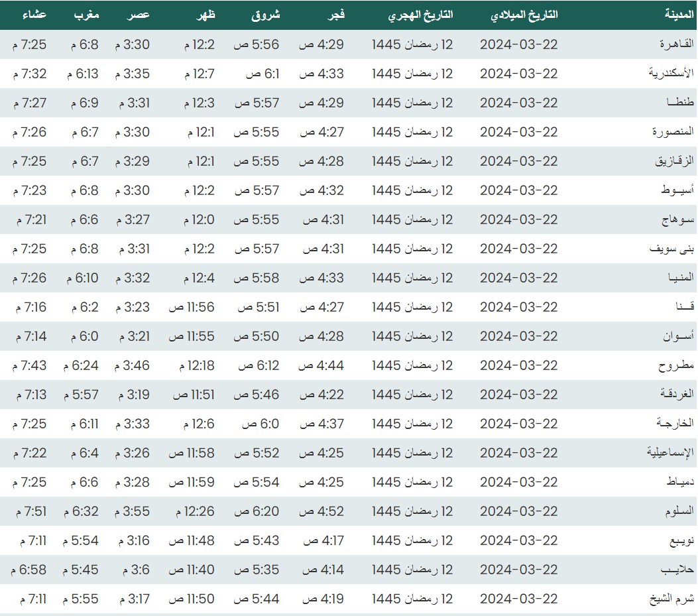Click the الأسكندرية city name
Image resolution: width=698 pixels, height=616 pixels.
(x=671, y=74)
